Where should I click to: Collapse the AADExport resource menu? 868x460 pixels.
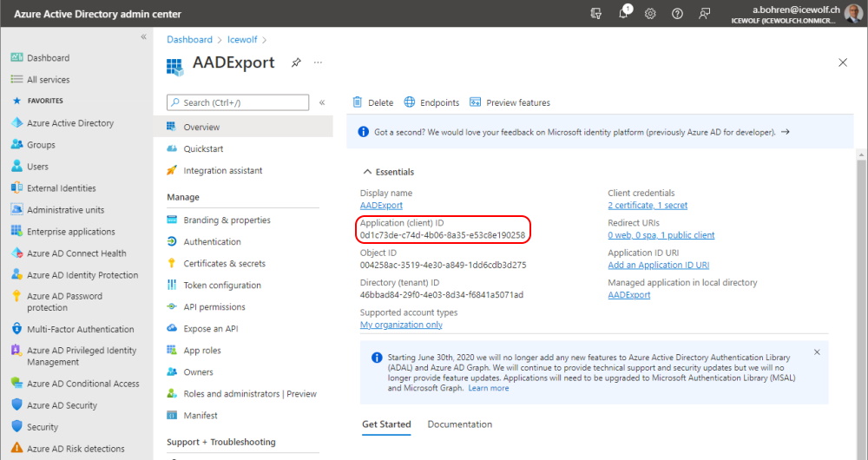pyautogui.click(x=322, y=102)
